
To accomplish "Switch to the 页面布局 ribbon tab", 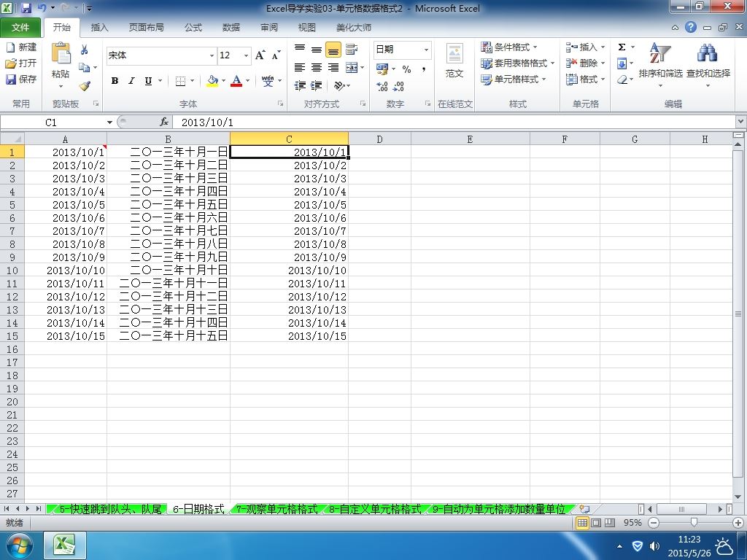I will coord(146,28).
